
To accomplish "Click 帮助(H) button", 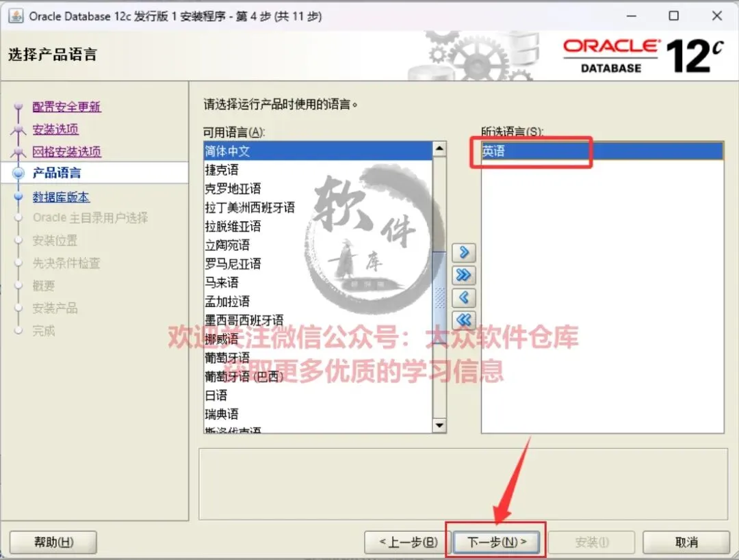I will tap(53, 542).
